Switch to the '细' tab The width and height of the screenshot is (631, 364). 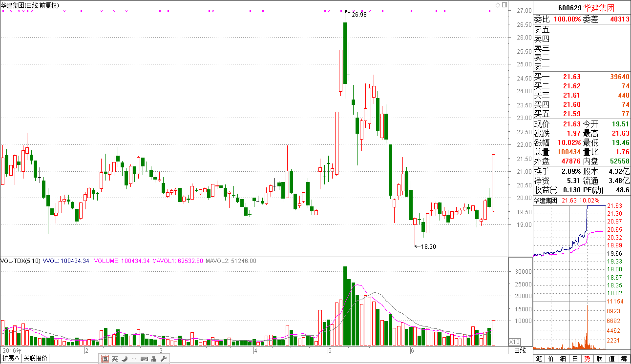(563, 359)
